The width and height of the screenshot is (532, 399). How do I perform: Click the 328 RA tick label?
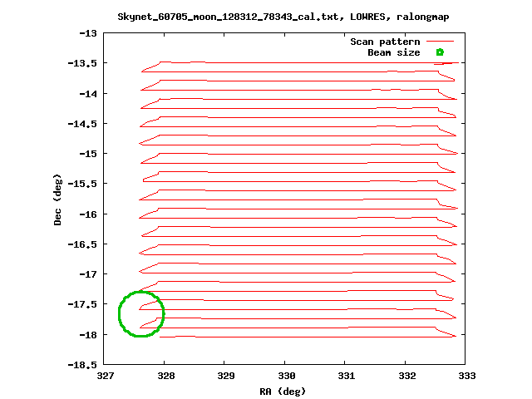point(166,376)
